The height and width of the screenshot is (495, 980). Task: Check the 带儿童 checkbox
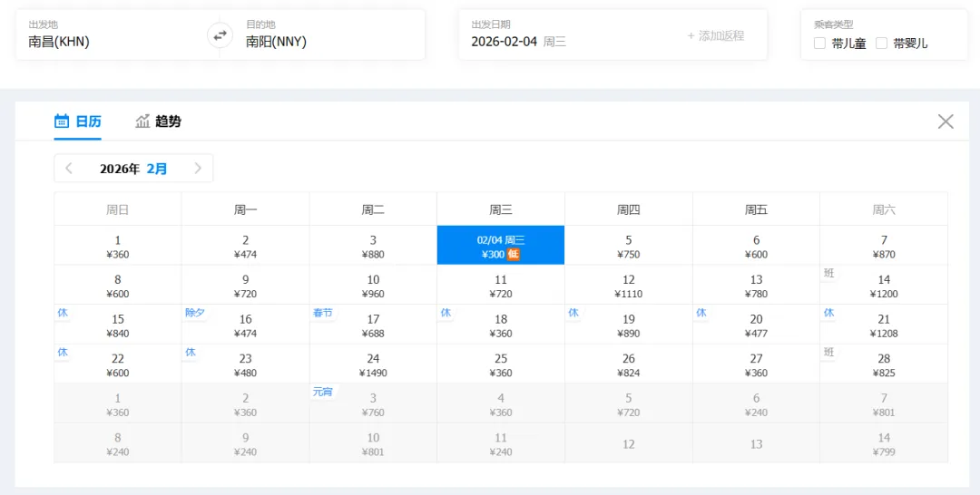pos(819,44)
